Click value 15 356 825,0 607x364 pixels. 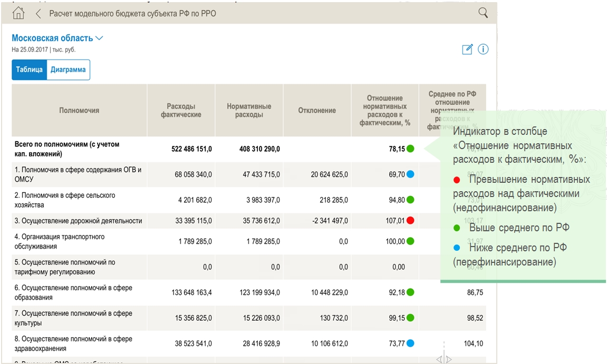(x=193, y=318)
